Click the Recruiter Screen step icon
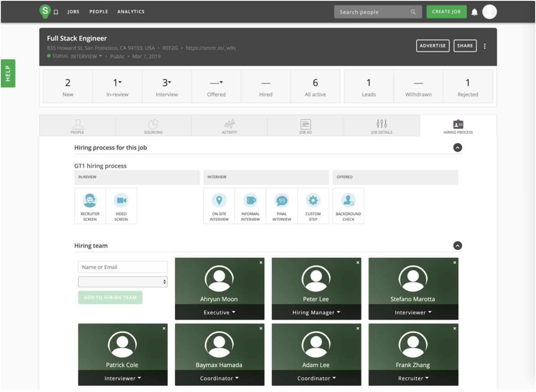 (x=90, y=201)
